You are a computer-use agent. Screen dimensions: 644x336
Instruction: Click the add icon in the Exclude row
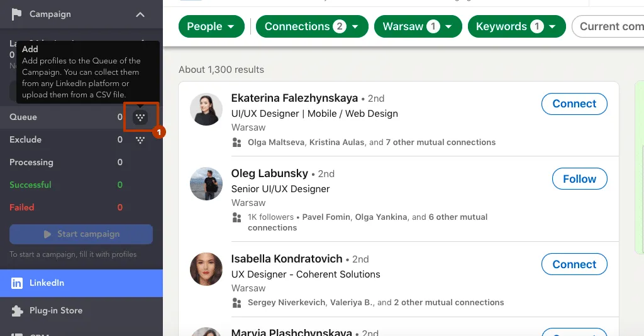point(140,140)
